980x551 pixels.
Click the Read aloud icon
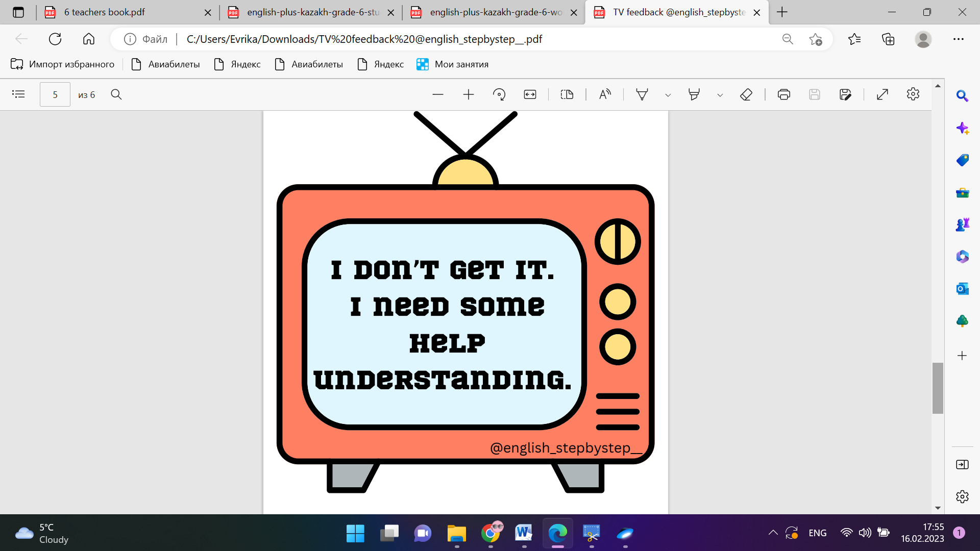click(605, 94)
